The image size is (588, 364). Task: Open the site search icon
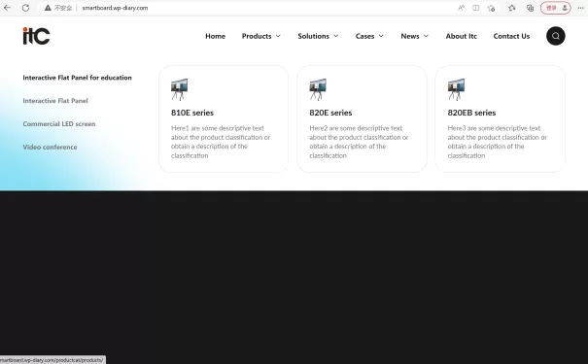point(555,36)
